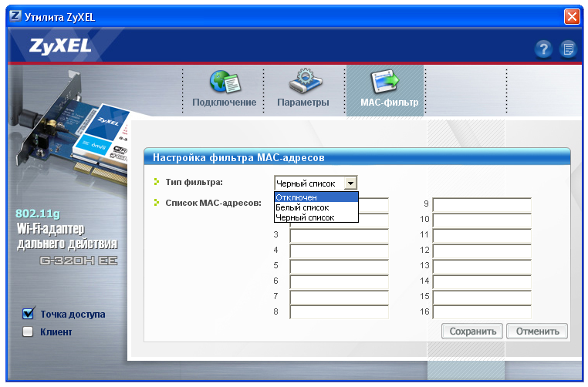Click MAC address field 4
Screen dimensions: 588x387
point(339,251)
